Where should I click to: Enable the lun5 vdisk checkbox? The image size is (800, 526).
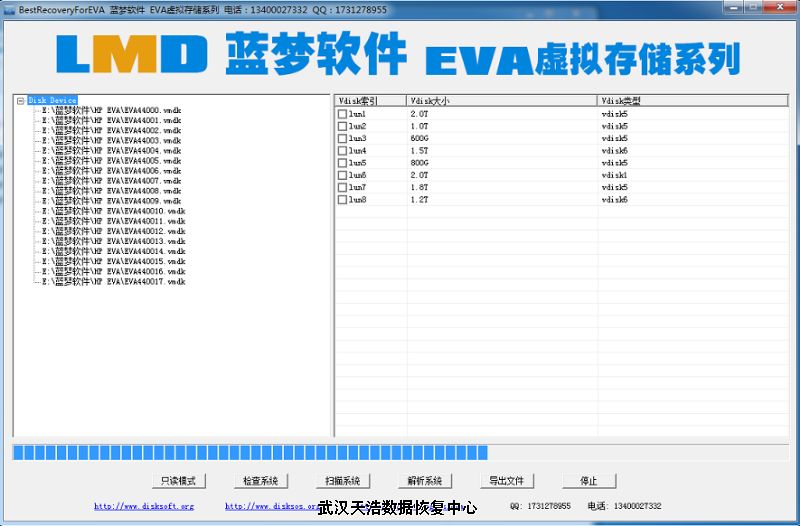pyautogui.click(x=343, y=163)
